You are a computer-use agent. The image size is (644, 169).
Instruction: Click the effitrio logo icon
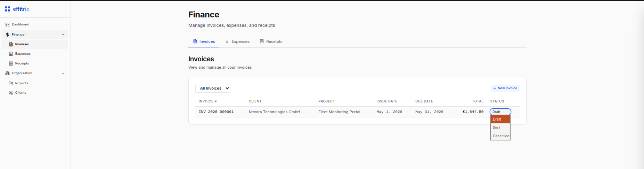[x=7, y=9]
